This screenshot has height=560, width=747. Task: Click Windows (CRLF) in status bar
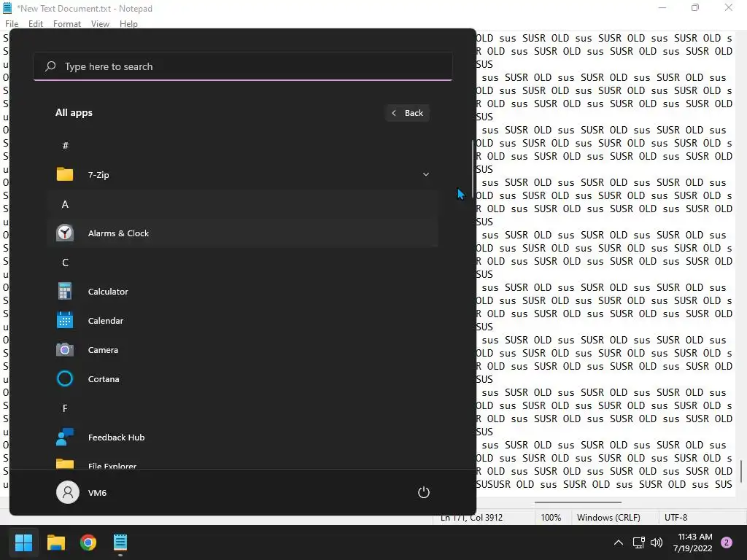click(x=608, y=518)
